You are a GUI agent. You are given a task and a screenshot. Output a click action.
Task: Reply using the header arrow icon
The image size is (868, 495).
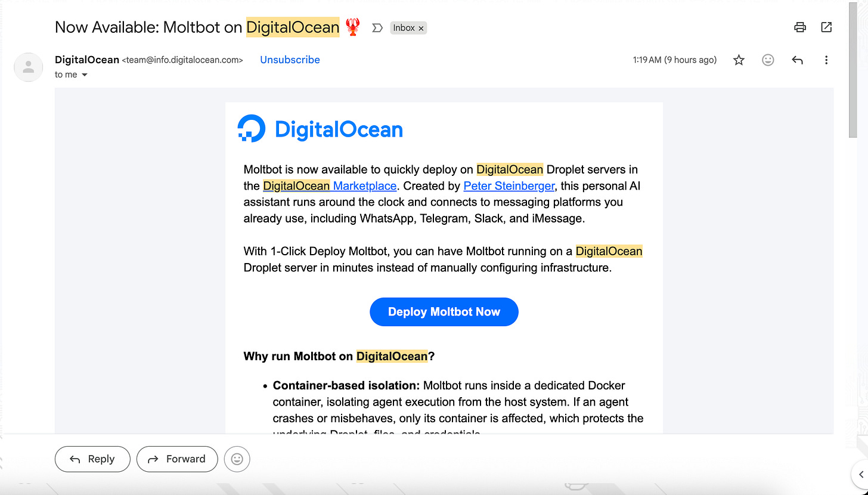click(x=797, y=60)
